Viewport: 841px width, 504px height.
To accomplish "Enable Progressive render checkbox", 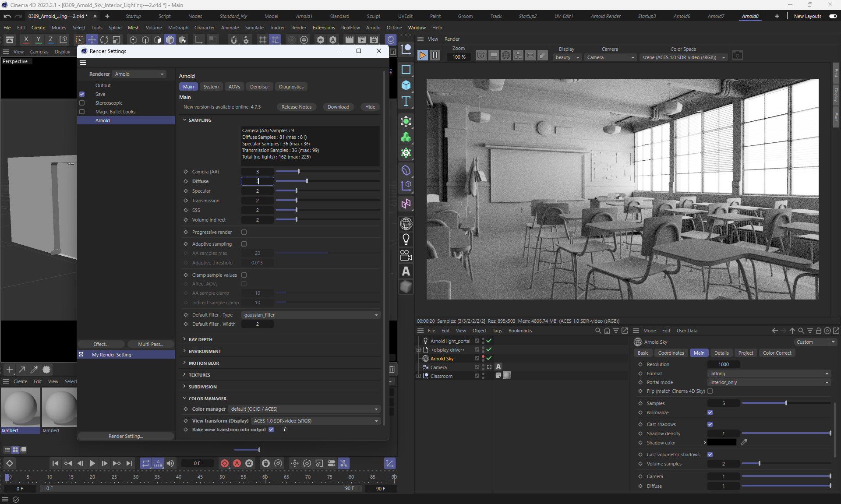I will point(244,232).
